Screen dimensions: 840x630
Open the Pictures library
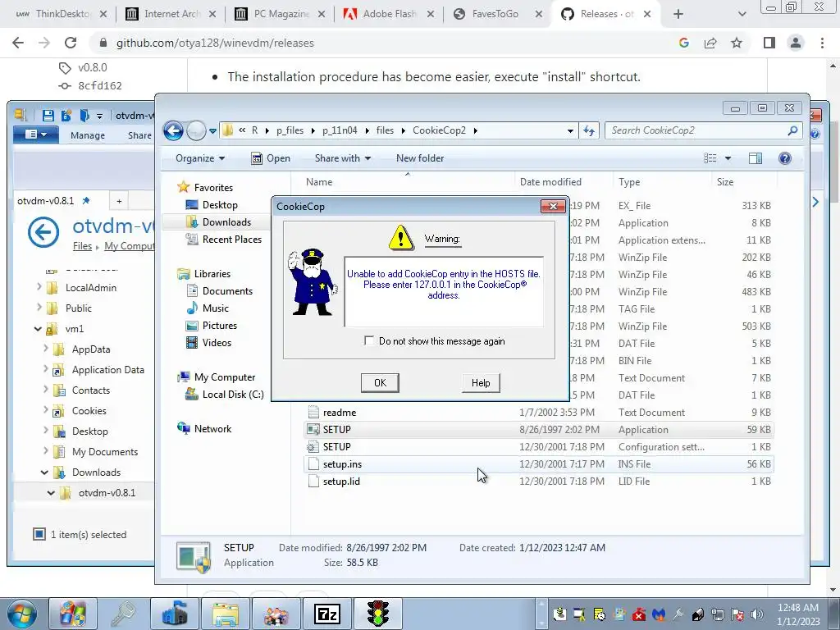[220, 325]
